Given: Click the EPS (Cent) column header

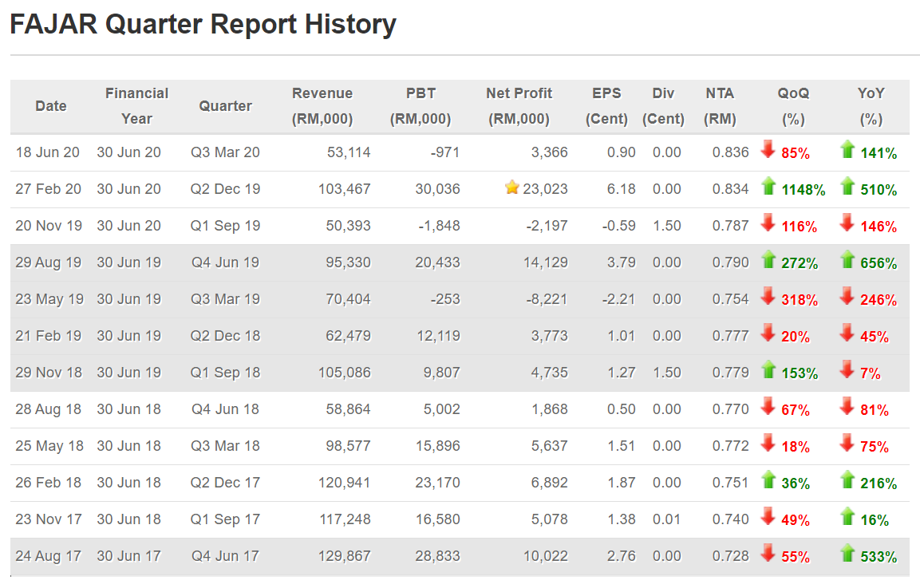Looking at the screenshot, I should [x=606, y=106].
